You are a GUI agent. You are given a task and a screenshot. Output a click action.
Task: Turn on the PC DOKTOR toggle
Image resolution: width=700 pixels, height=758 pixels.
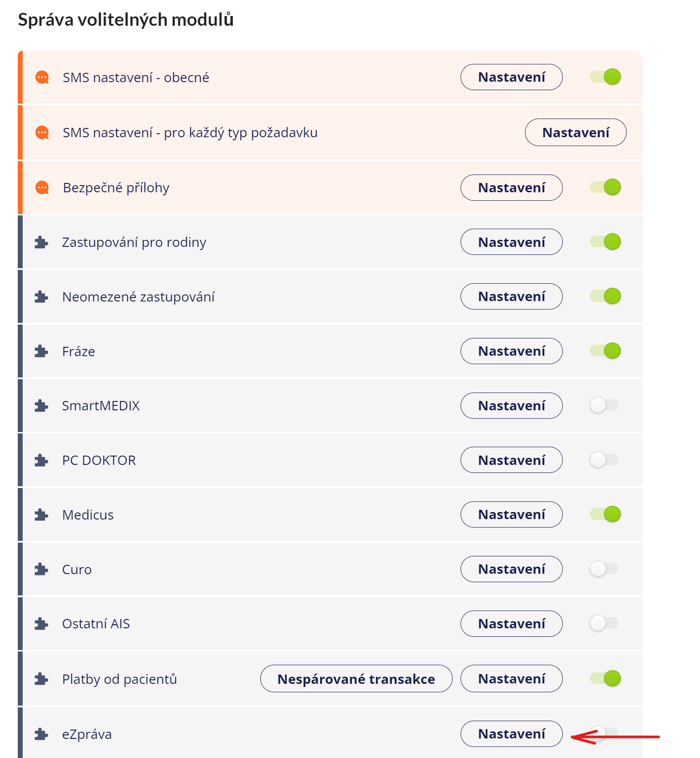pyautogui.click(x=604, y=460)
